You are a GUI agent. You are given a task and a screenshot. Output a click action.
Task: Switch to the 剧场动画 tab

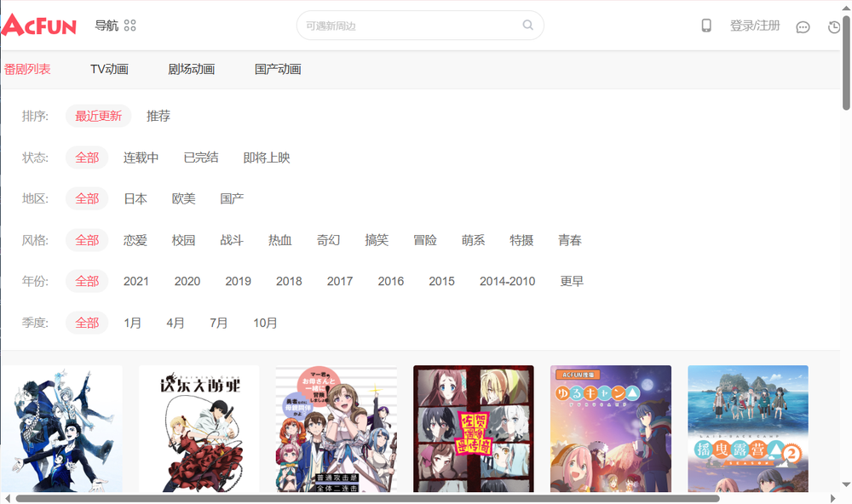click(190, 69)
